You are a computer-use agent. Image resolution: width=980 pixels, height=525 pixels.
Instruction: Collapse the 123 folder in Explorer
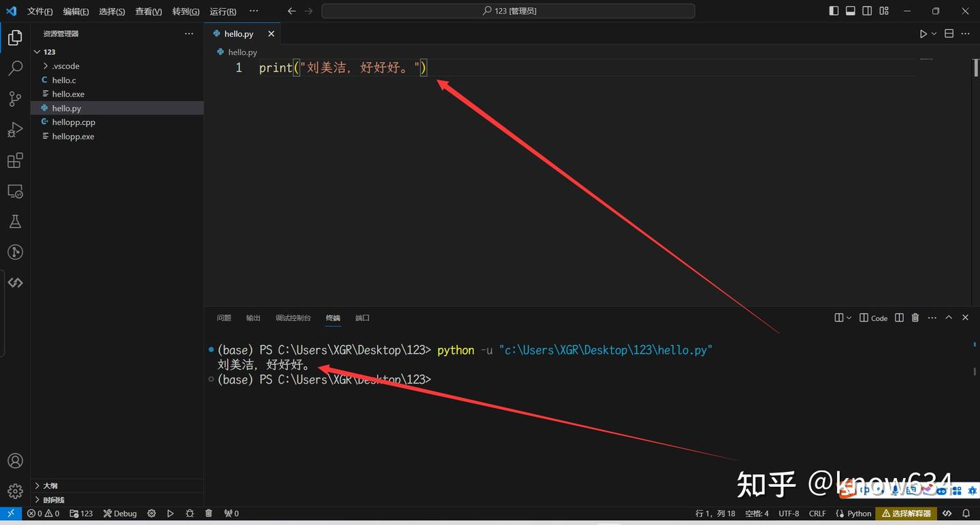[38, 51]
